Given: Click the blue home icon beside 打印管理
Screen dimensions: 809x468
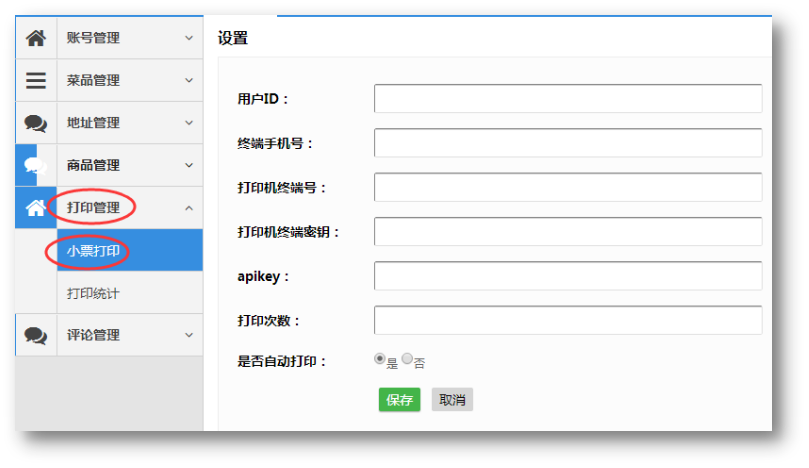Looking at the screenshot, I should (x=36, y=208).
